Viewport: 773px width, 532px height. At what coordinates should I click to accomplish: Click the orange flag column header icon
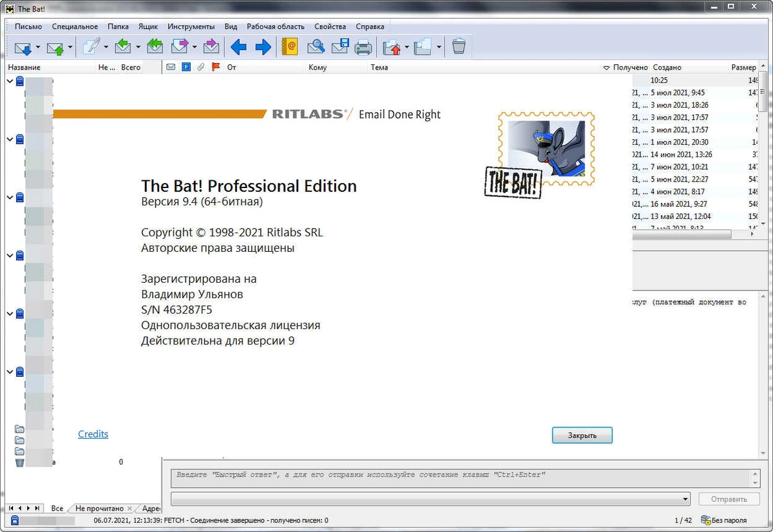[x=216, y=67]
